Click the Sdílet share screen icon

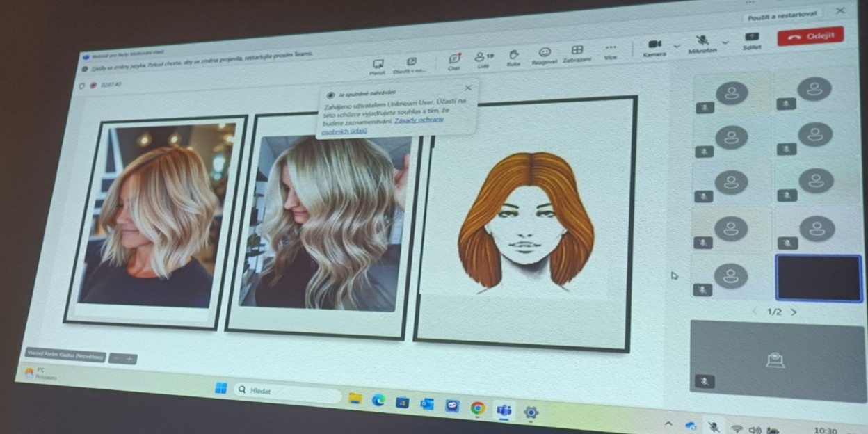click(x=751, y=38)
